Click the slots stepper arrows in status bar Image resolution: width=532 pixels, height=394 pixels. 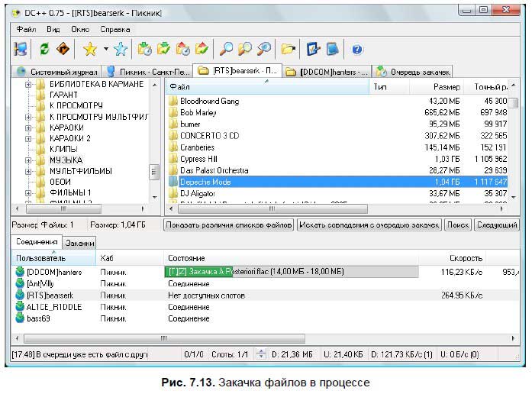[x=261, y=354]
